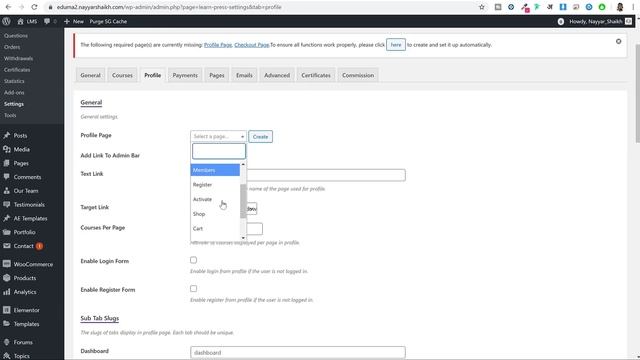Switch to the General settings tab

tap(90, 75)
